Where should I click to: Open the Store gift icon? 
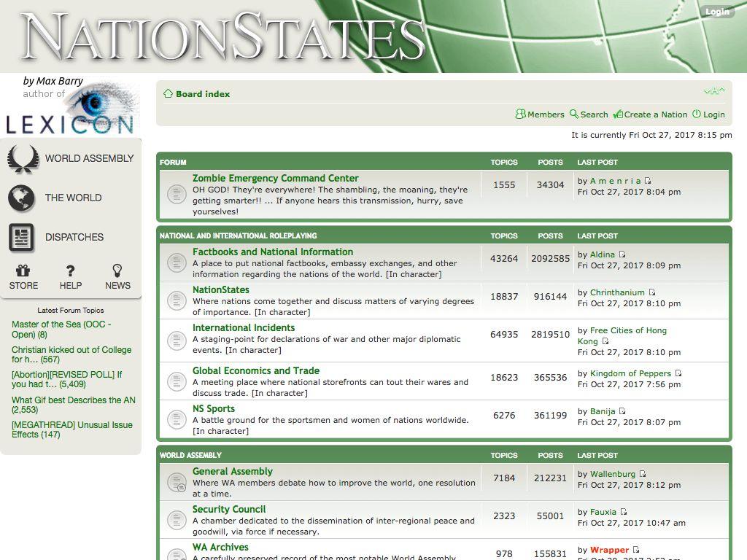[23, 271]
